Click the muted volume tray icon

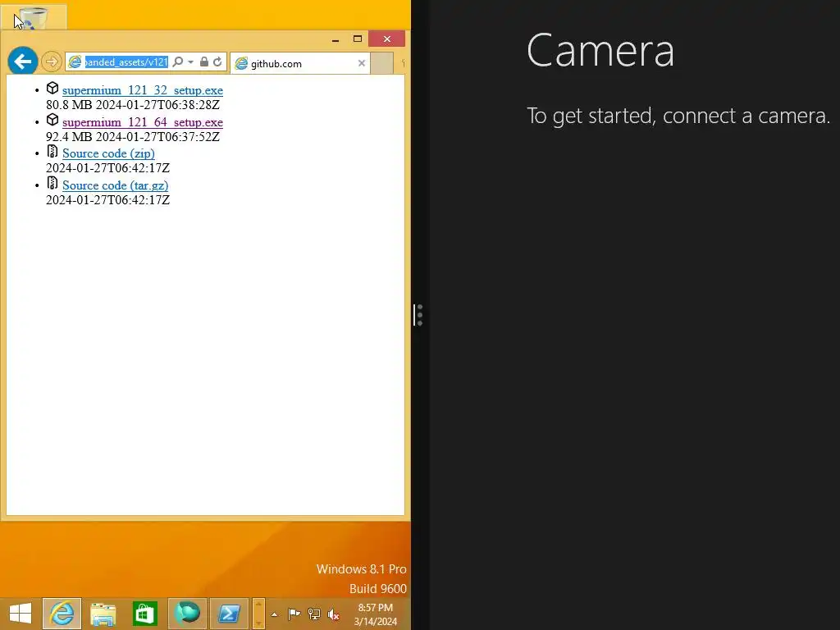pos(334,614)
